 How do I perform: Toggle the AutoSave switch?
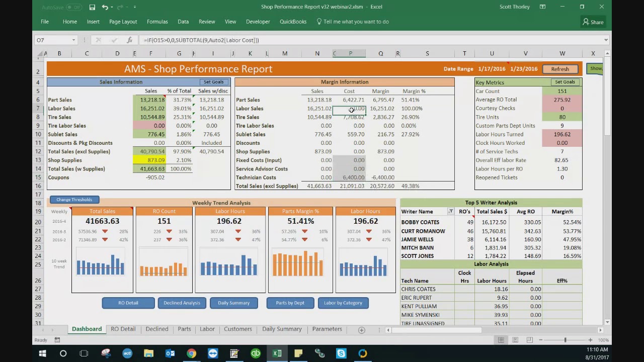[x=74, y=7]
